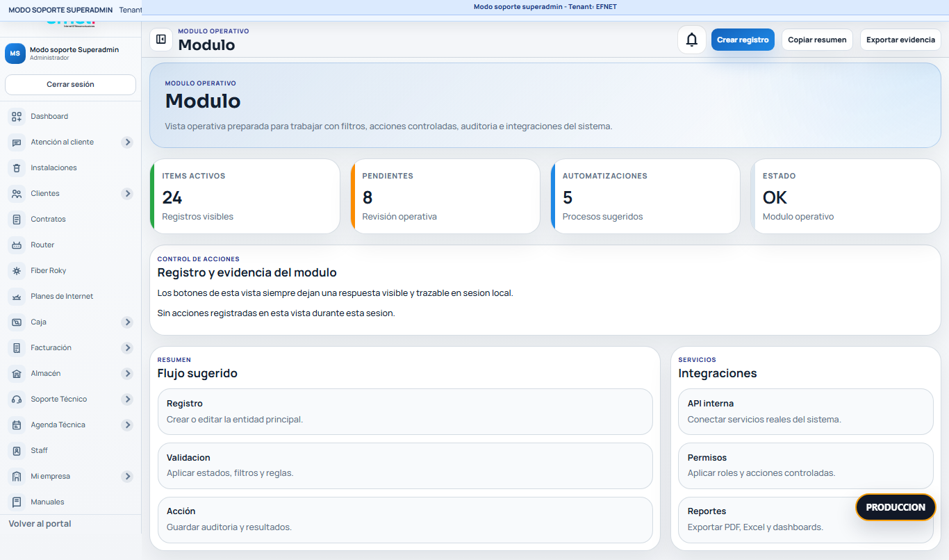Click the Clientes people icon

(x=17, y=194)
